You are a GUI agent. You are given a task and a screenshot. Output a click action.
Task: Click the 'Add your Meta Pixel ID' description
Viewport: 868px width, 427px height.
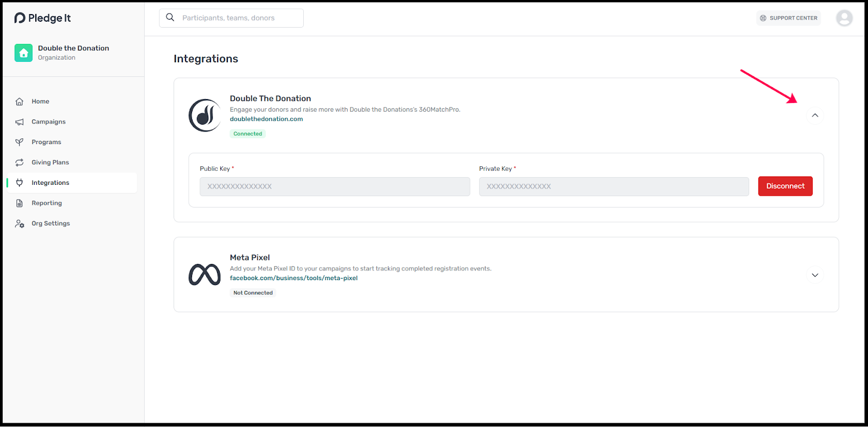(x=360, y=269)
